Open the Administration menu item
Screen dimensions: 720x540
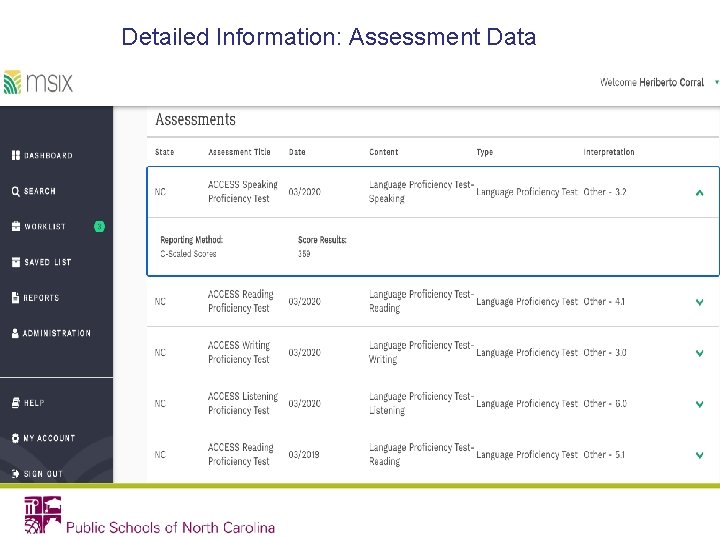pos(57,333)
